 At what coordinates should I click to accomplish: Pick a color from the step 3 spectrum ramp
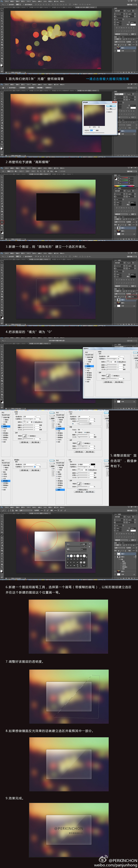[124, 186]
